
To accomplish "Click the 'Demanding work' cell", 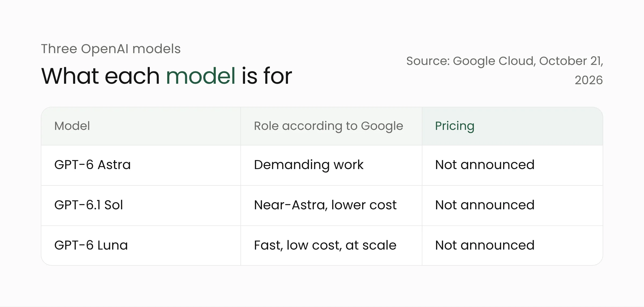I will click(x=331, y=165).
